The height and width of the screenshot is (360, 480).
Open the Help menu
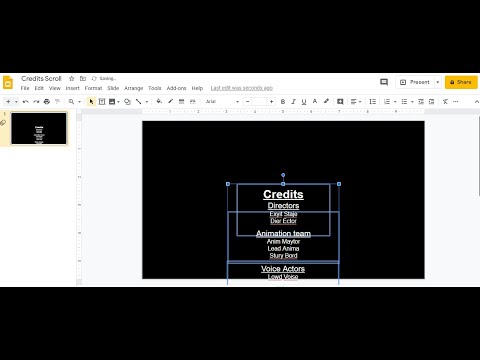(x=197, y=88)
